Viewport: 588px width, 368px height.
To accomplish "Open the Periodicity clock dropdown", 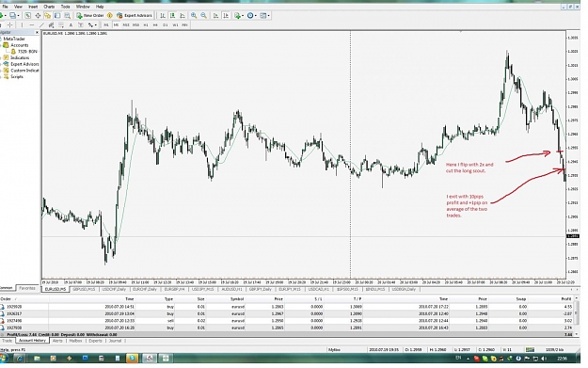I will point(252,15).
